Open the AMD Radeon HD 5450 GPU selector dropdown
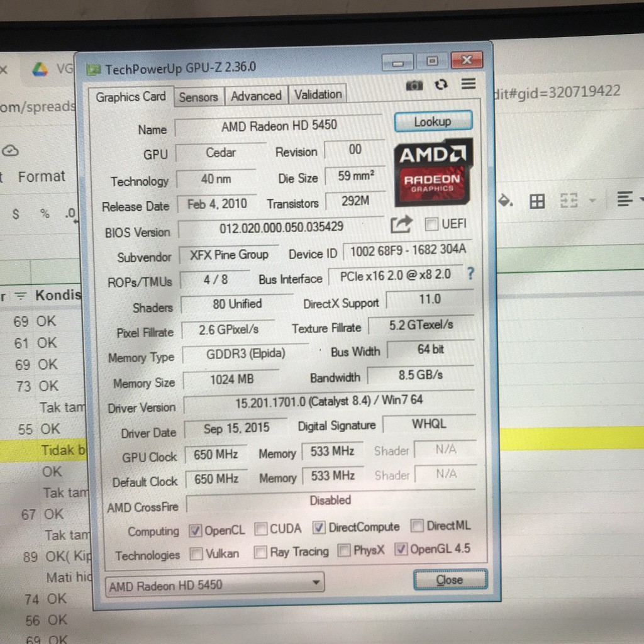Viewport: 644px width, 644px height. 214,586
